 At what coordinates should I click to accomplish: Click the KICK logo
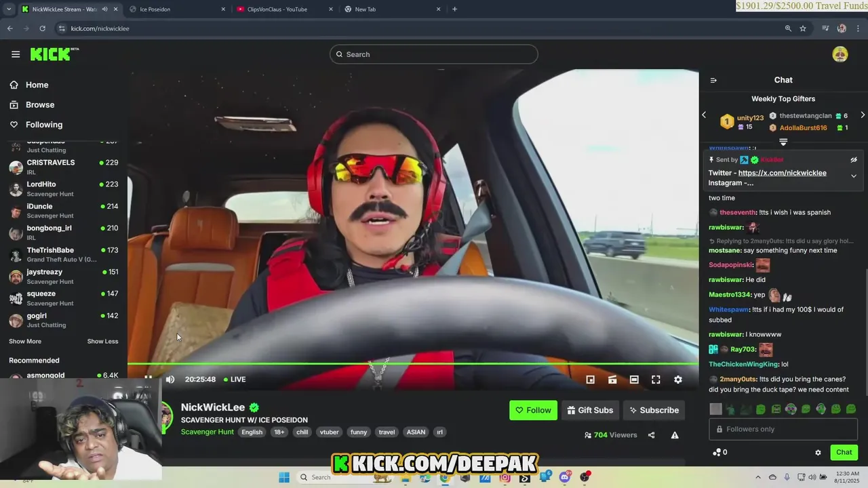click(x=54, y=54)
